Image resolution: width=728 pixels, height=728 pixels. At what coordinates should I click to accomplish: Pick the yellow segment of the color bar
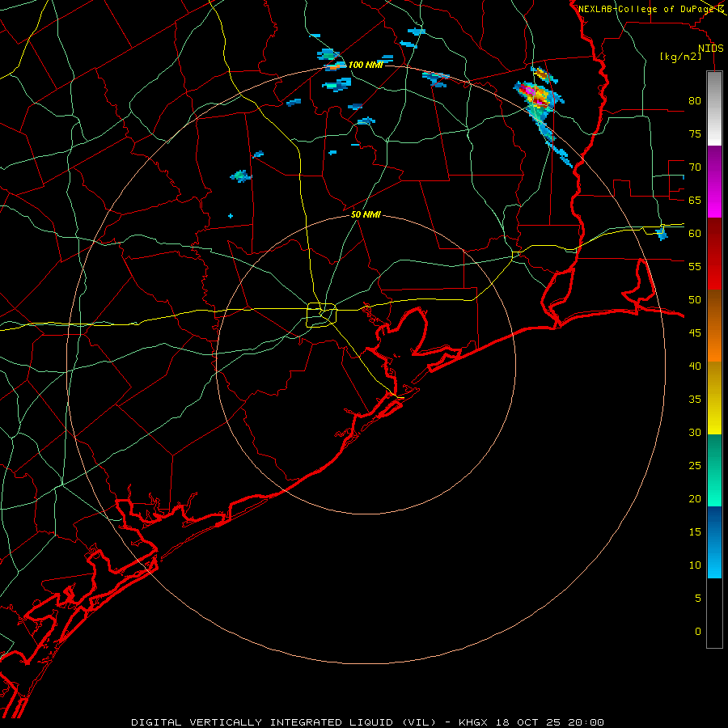[714, 398]
